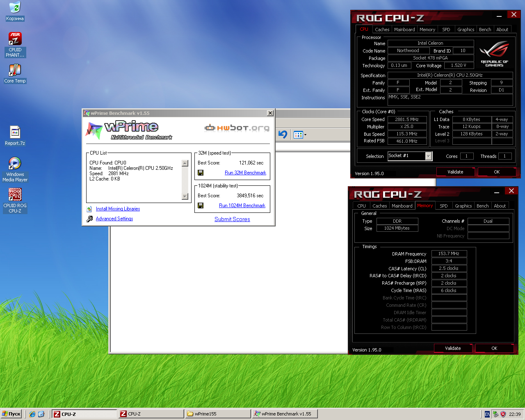This screenshot has height=420, width=525.
Task: Click the save icon beside Run 1024M Benchmark
Action: pos(201,205)
